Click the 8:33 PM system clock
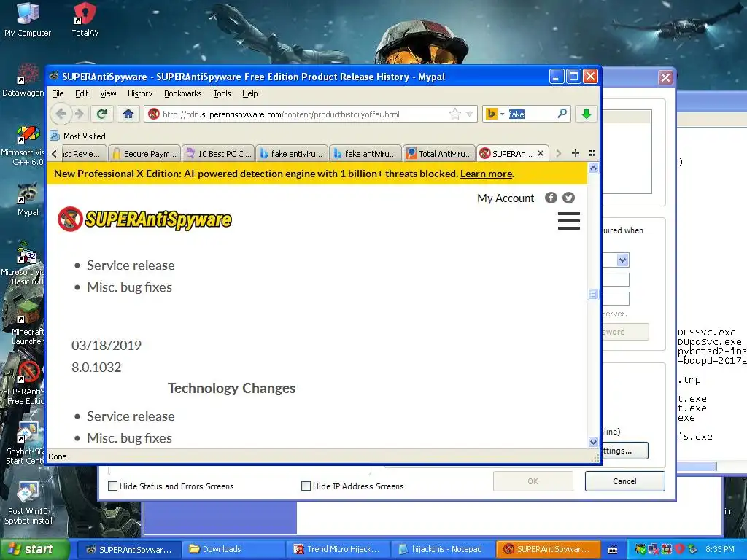This screenshot has height=560, width=747. coord(719,550)
